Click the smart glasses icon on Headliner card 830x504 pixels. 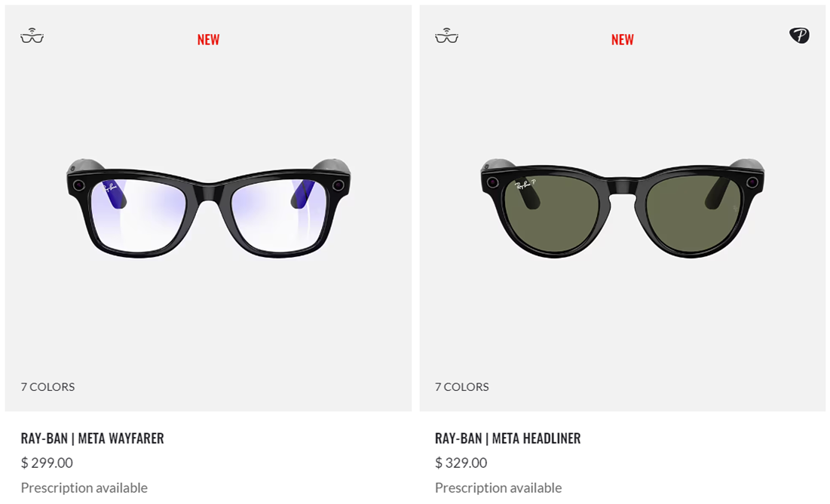(x=446, y=35)
